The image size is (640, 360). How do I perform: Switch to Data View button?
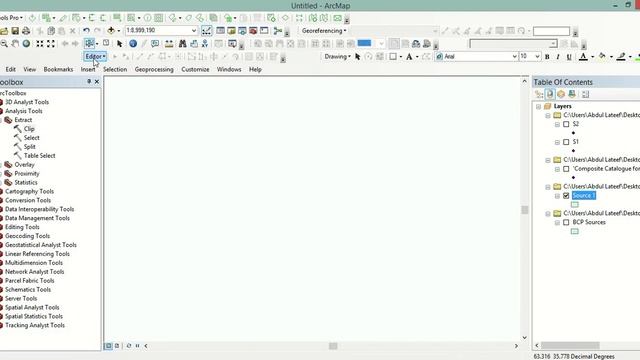pos(108,346)
